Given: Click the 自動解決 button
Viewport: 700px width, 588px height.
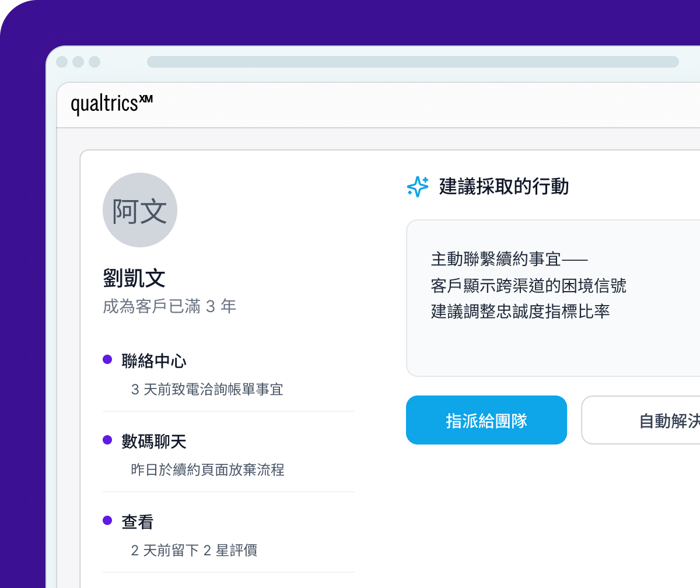Looking at the screenshot, I should pyautogui.click(x=640, y=420).
